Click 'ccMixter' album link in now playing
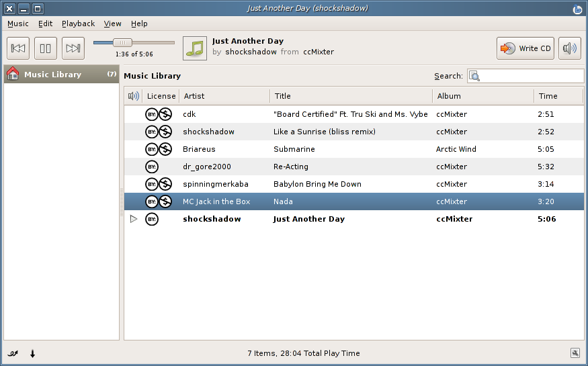Screen dimensions: 588x366 319,52
